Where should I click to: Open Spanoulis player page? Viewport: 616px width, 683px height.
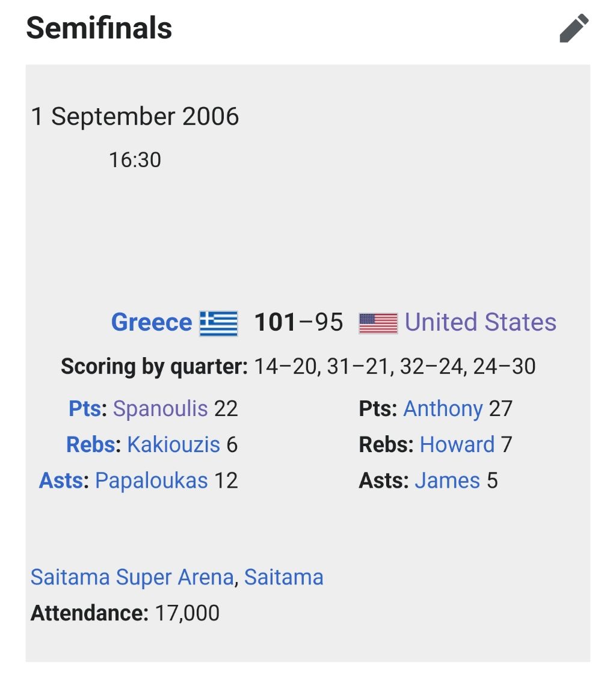click(x=160, y=409)
